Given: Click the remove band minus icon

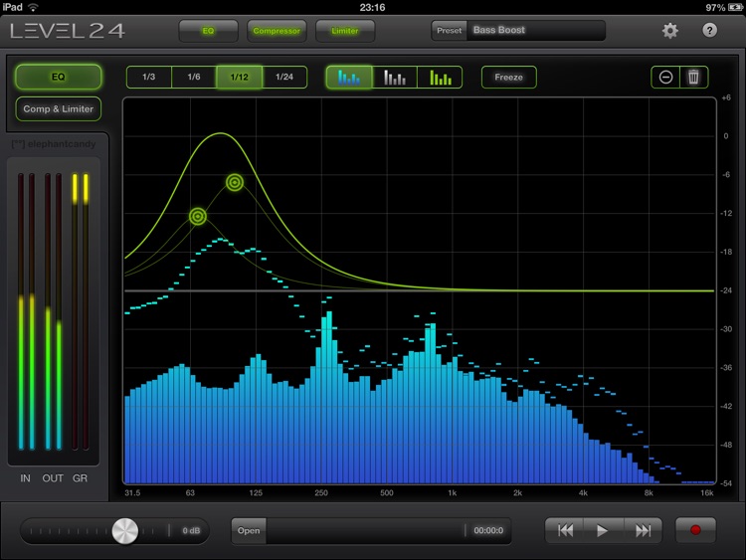Looking at the screenshot, I should point(665,77).
